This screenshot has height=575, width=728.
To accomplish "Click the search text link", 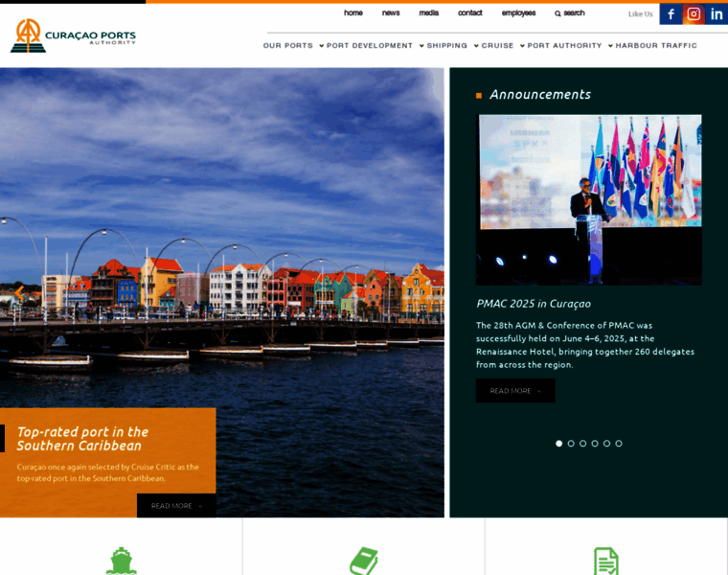I will point(575,13).
